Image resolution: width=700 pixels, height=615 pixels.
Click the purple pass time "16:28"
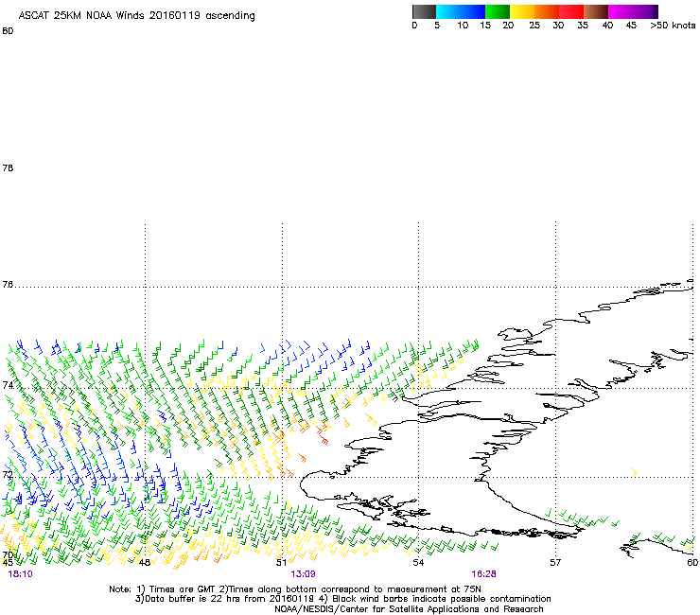(x=484, y=574)
